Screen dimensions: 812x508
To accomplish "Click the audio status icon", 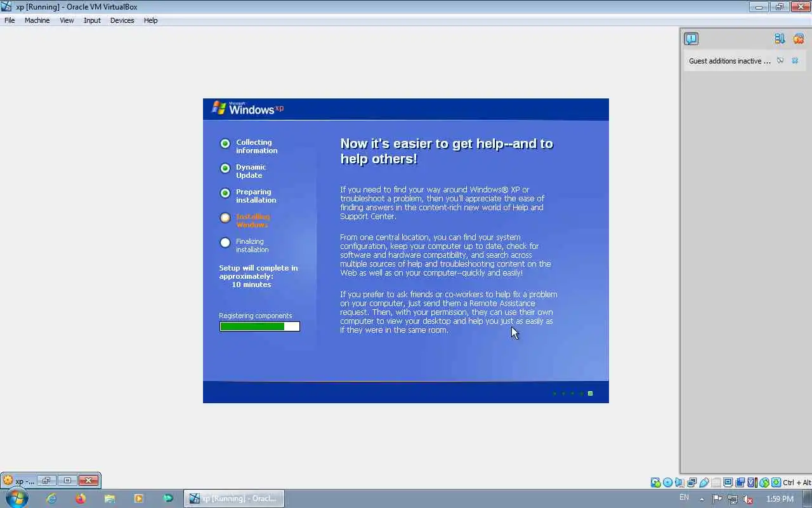I will click(x=679, y=483).
